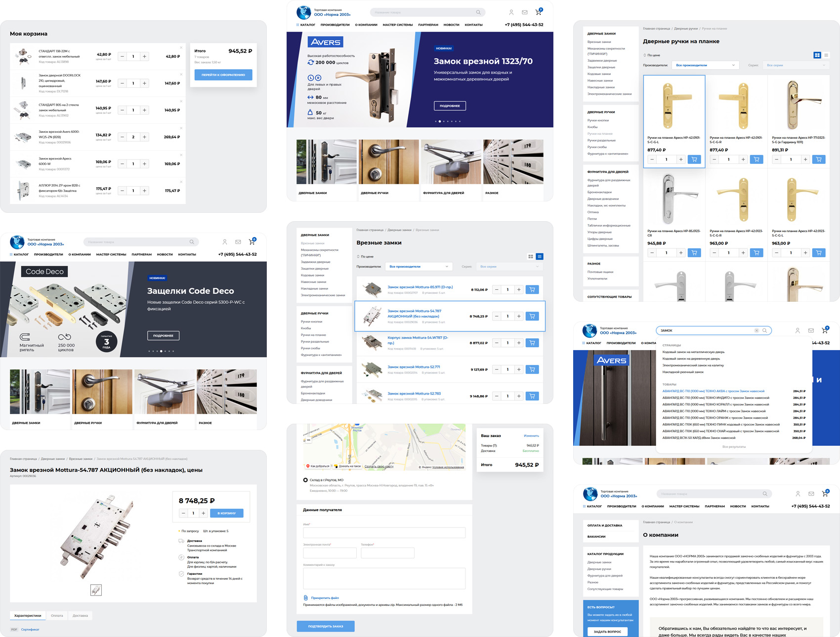This screenshot has height=637, width=840.
Task: Add Mottura-85.971 (D-пр.) lock to cart
Action: point(532,290)
